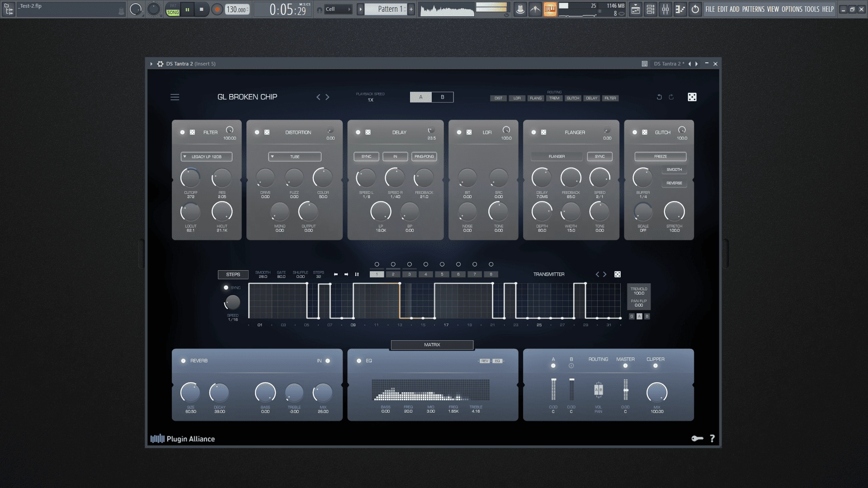Viewport: 868px width, 488px height.
Task: Click the STEPS mode button
Action: coord(233,274)
